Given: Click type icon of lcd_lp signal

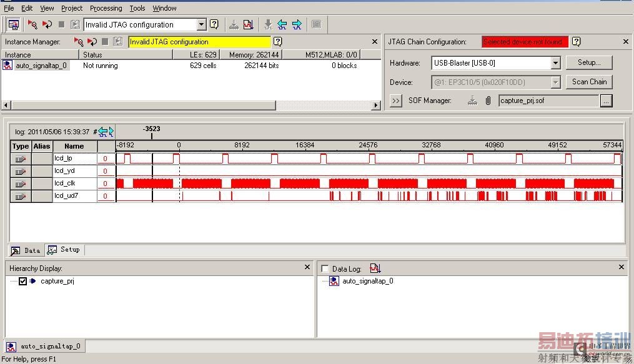Looking at the screenshot, I should [21, 159].
